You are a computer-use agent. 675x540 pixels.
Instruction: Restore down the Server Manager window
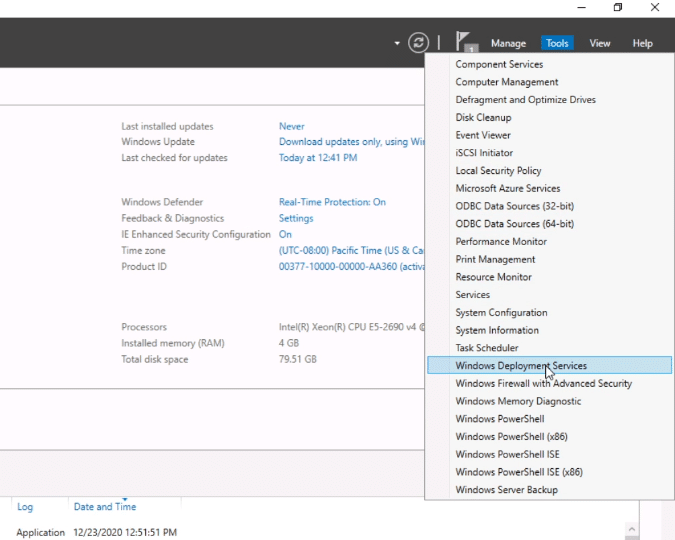(x=618, y=8)
